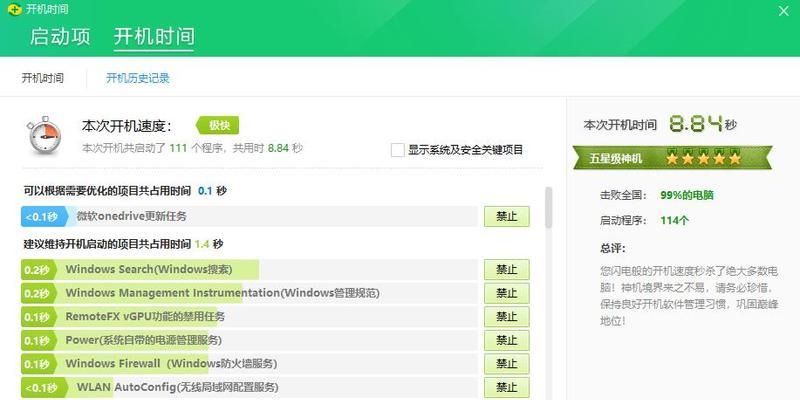Click 禁止 for Windows Search
The image size is (800, 400).
(x=507, y=270)
